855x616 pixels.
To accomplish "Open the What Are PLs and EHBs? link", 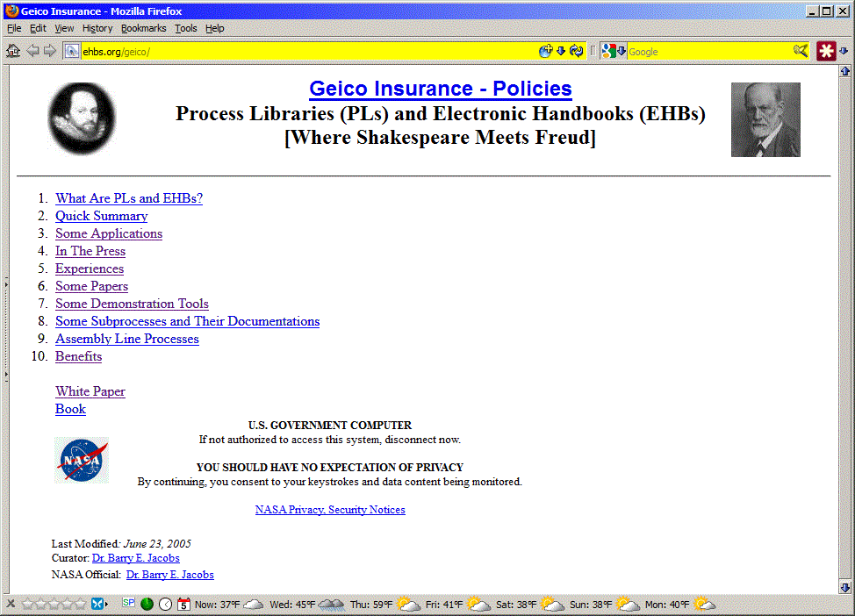I will click(x=129, y=198).
